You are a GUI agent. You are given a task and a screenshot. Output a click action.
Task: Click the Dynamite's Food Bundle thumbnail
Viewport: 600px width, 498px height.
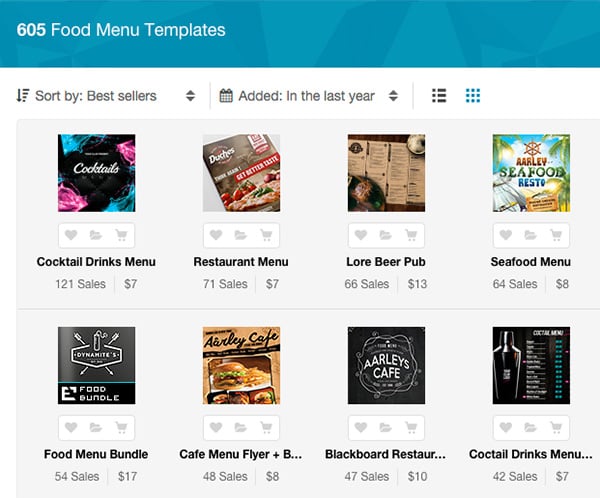(96, 366)
